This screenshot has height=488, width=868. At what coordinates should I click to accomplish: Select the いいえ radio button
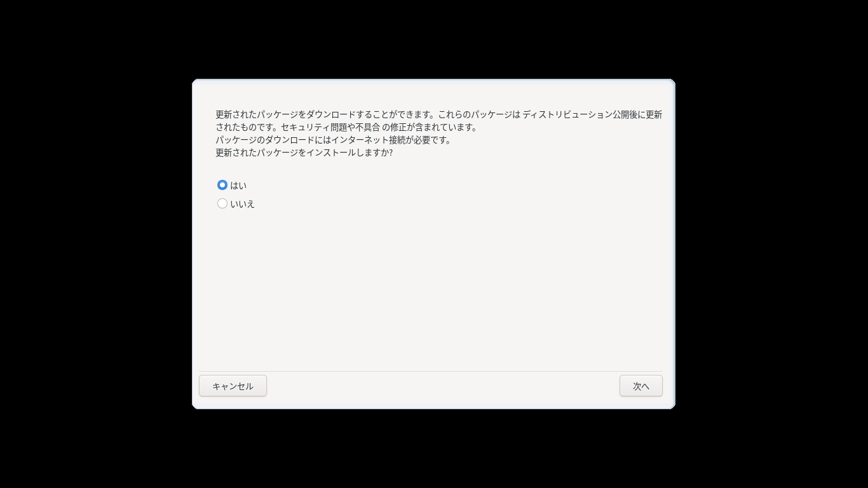coord(222,203)
